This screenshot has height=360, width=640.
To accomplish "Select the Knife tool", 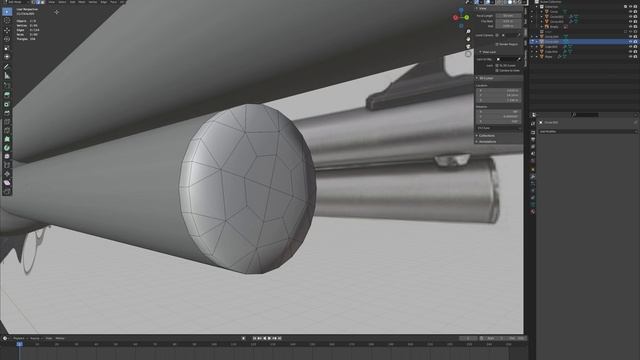I will (7, 130).
